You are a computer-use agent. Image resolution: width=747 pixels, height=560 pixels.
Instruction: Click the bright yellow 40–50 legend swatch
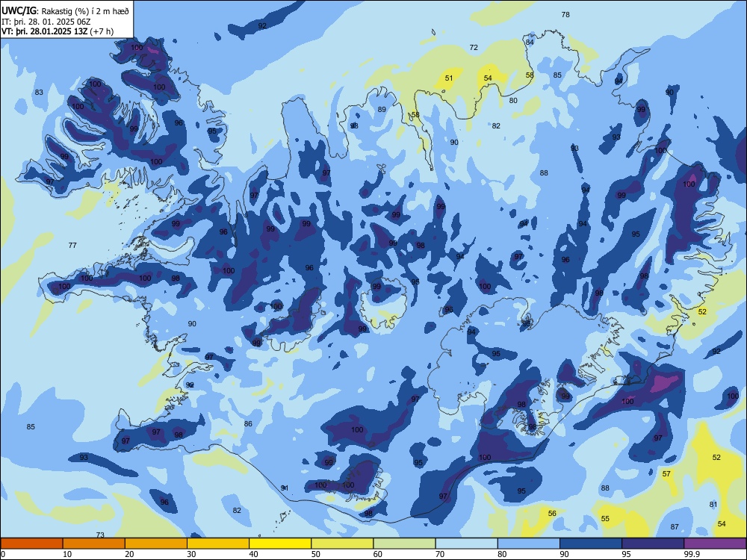pyautogui.click(x=280, y=544)
